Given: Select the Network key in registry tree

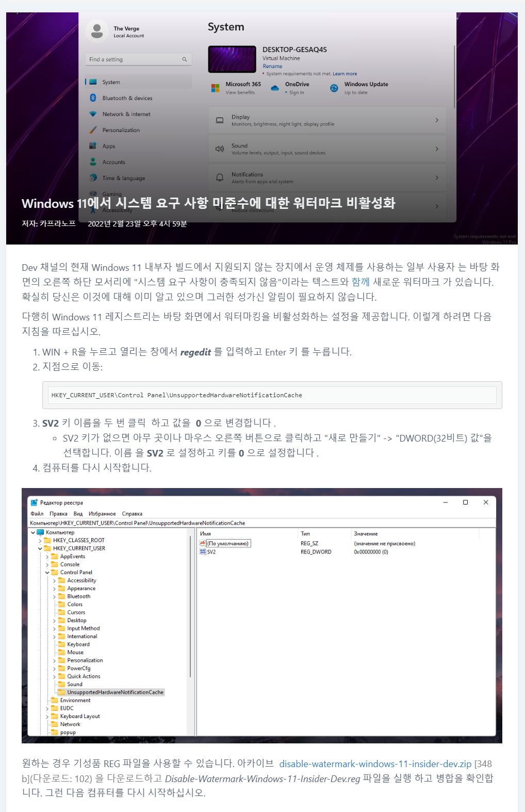Looking at the screenshot, I should pos(70,724).
